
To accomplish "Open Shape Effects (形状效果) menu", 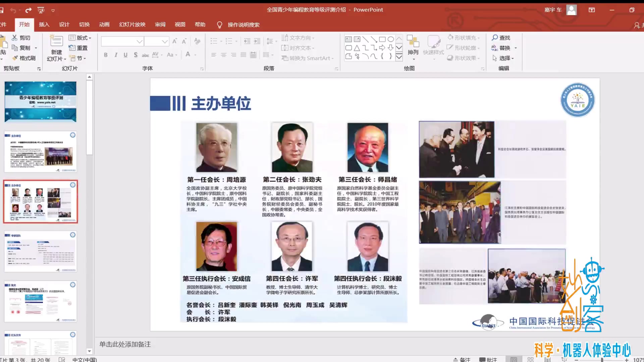I will click(x=464, y=58).
